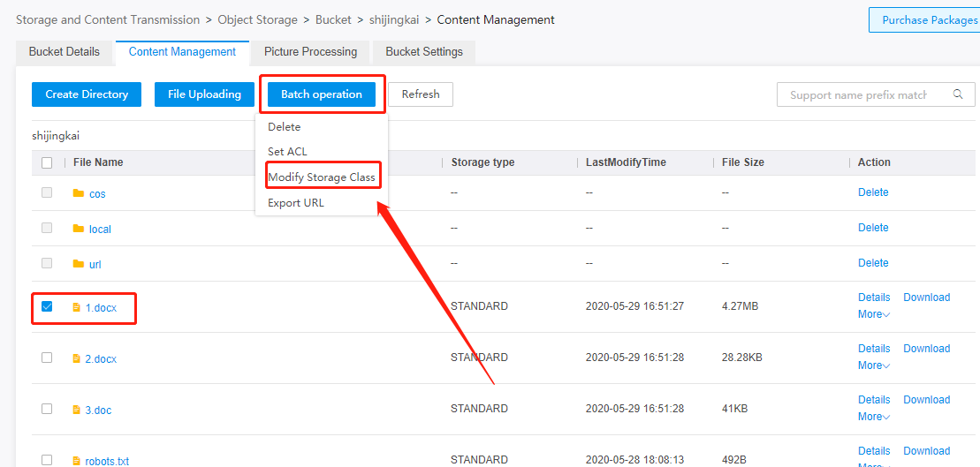Screen dimensions: 980x467
Task: Go to Object Storage breadcrumb
Action: click(x=257, y=20)
